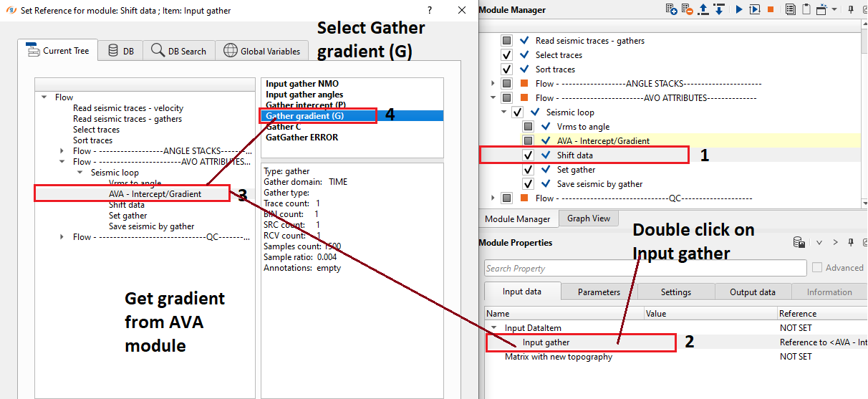Toggle checkbox for Select traces module
The image size is (868, 399).
click(x=507, y=55)
